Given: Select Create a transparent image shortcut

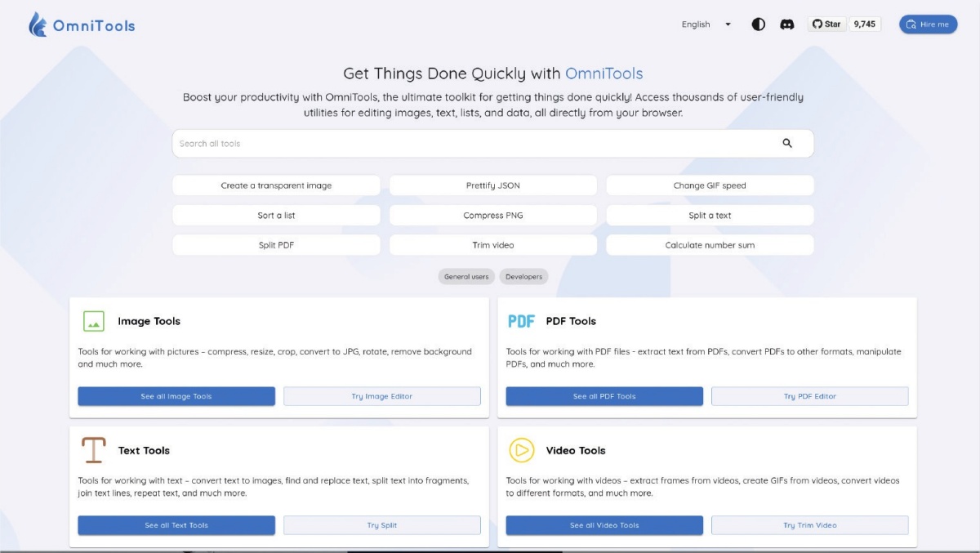Looking at the screenshot, I should (x=276, y=185).
